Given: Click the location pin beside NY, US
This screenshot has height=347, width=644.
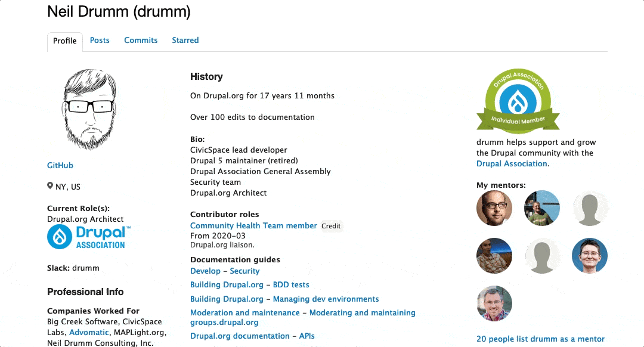Looking at the screenshot, I should [50, 186].
